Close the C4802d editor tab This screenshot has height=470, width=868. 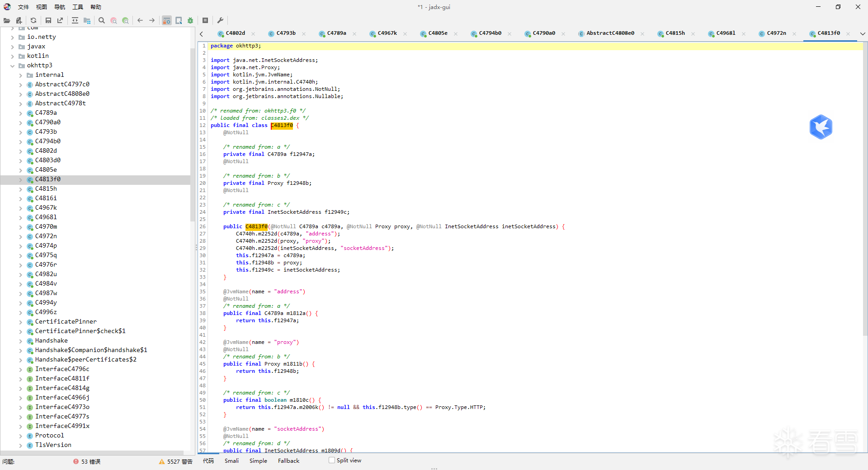pos(253,33)
